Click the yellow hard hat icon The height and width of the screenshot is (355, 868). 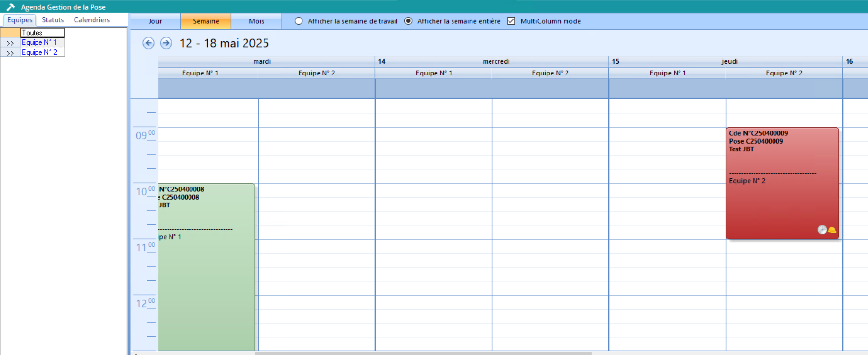pos(832,230)
